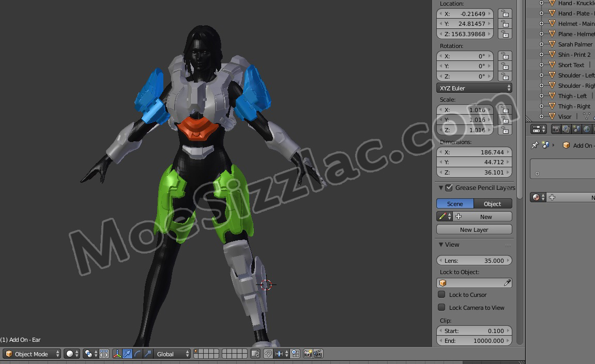Screen dimensions: 595x364
Task: Select Visor in the outliner
Action: tap(565, 116)
